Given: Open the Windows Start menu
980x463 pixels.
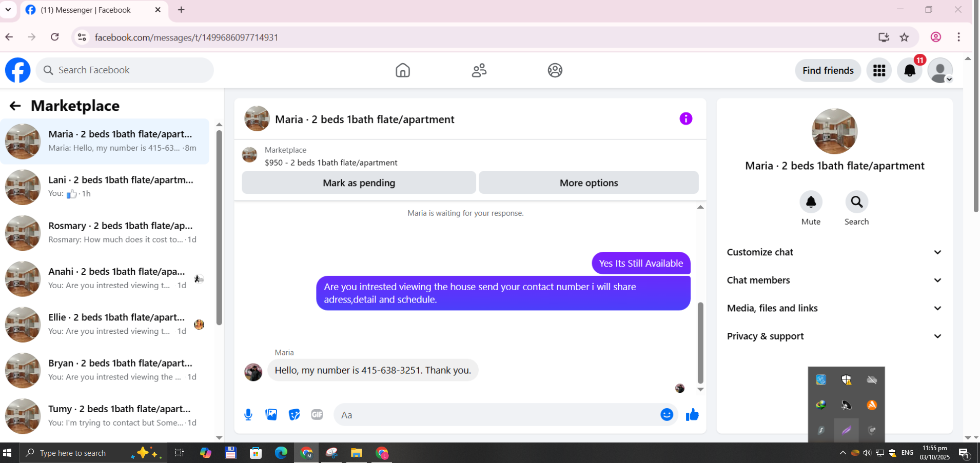Looking at the screenshot, I should click(x=8, y=453).
